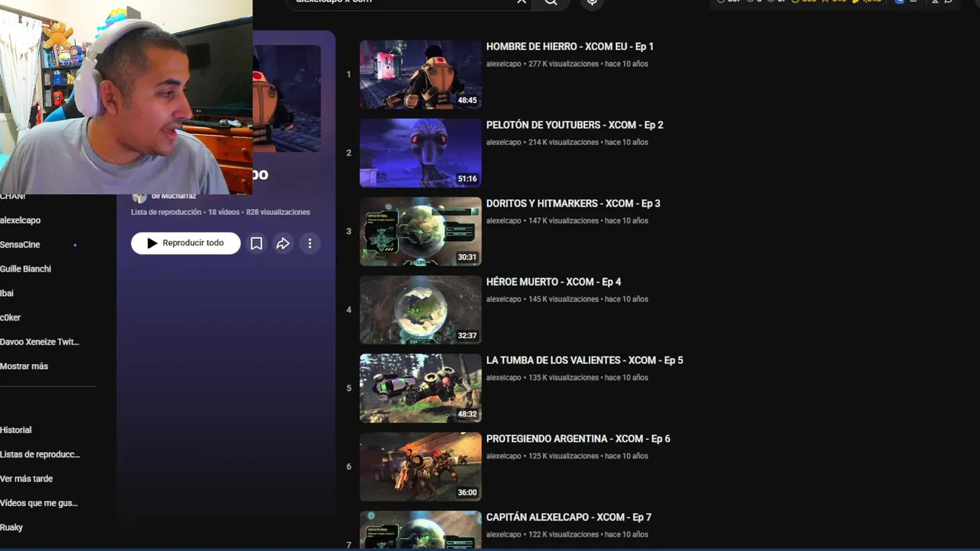
Task: Open Listas de reproducción in sidebar
Action: [x=40, y=455]
